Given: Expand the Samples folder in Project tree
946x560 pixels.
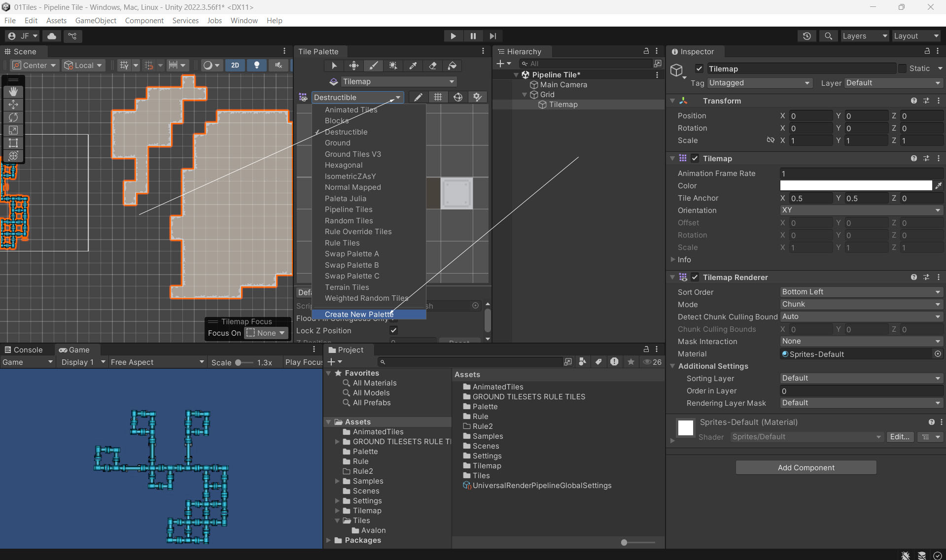Looking at the screenshot, I should pos(337,481).
